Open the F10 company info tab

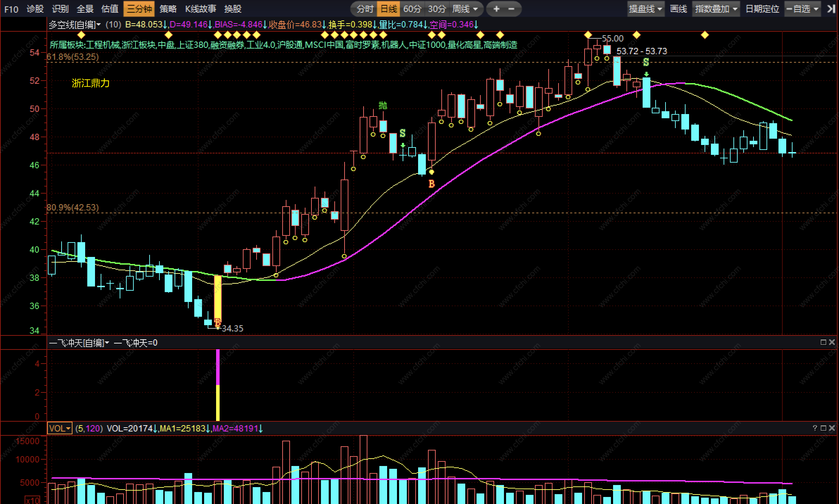click(11, 9)
